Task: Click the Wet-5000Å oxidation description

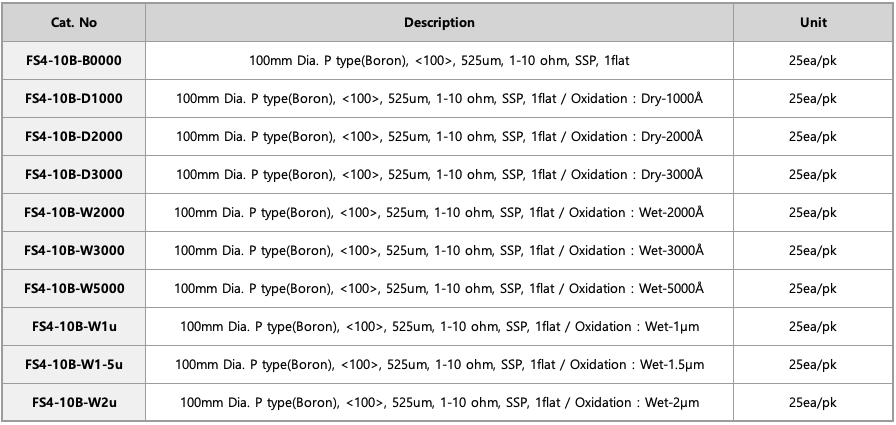Action: pyautogui.click(x=439, y=288)
